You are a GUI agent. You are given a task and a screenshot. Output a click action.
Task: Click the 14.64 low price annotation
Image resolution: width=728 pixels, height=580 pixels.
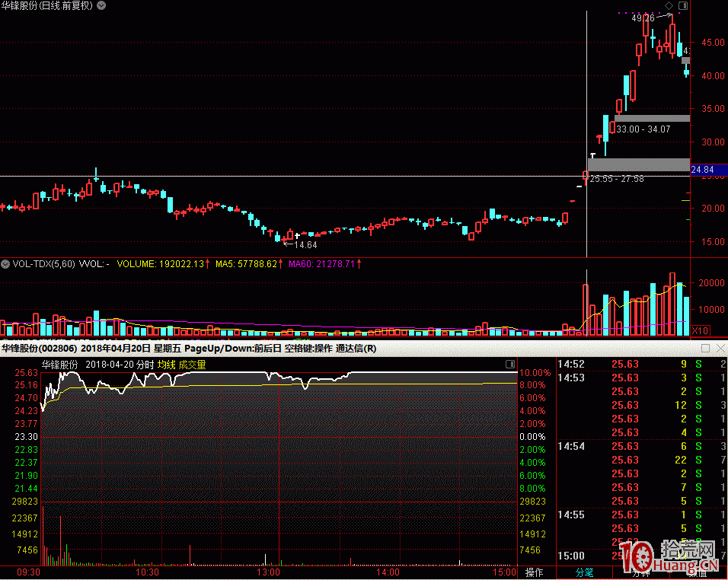coord(305,245)
